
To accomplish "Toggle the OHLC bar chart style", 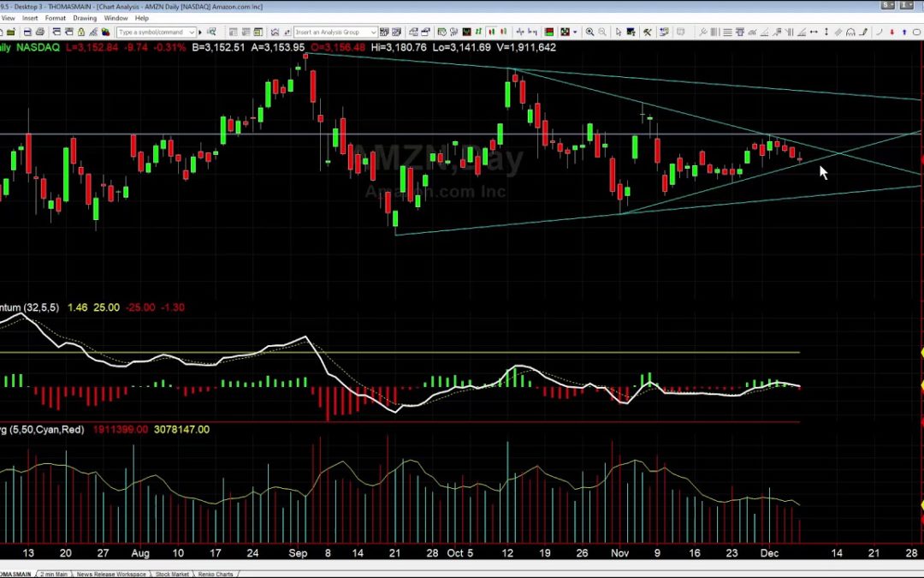I will coord(479,32).
